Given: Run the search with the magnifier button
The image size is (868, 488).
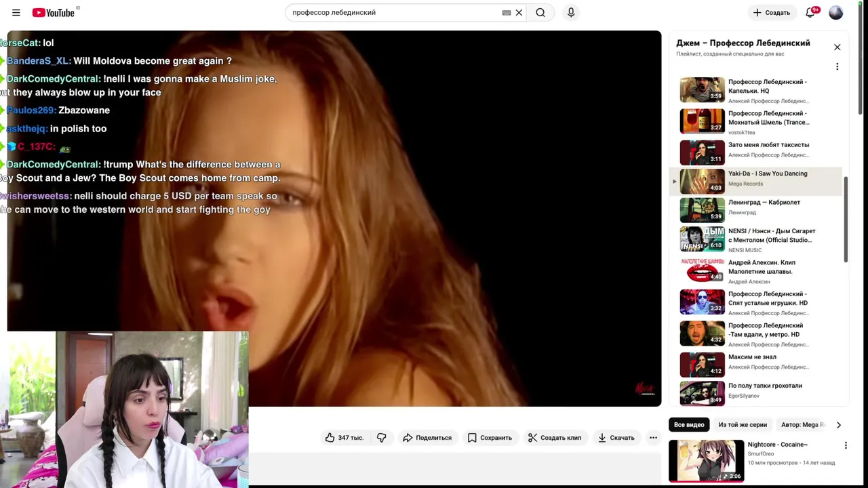Looking at the screenshot, I should [540, 12].
